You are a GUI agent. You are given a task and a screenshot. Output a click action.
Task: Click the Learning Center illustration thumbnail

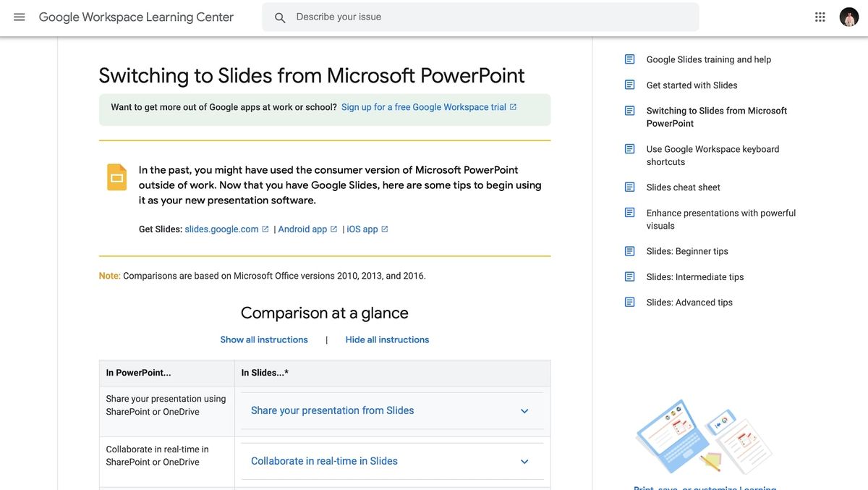[703, 434]
